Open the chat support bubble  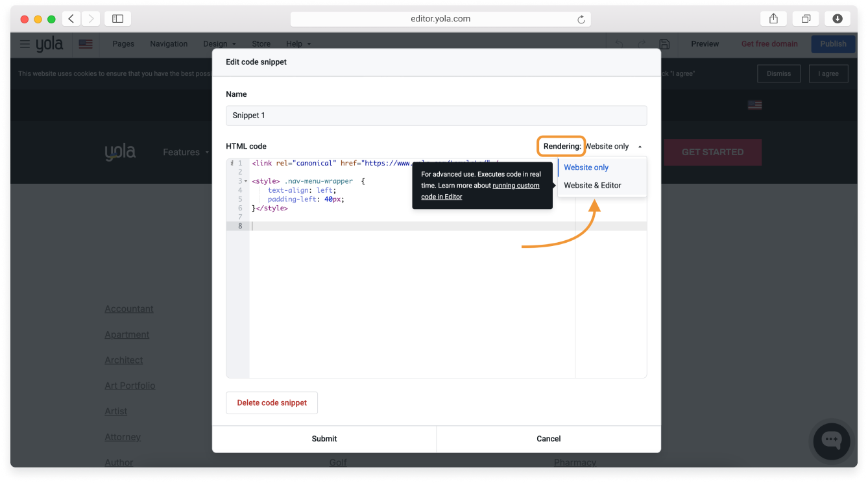pos(831,440)
